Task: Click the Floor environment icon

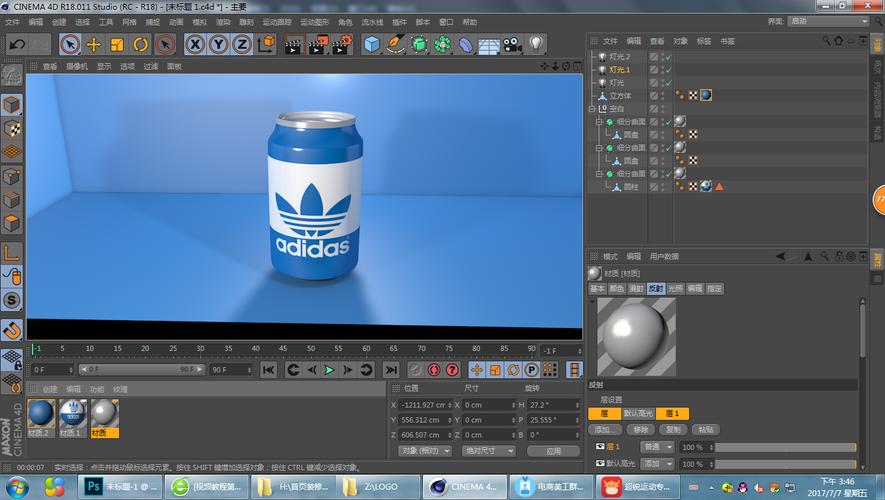Action: click(489, 45)
